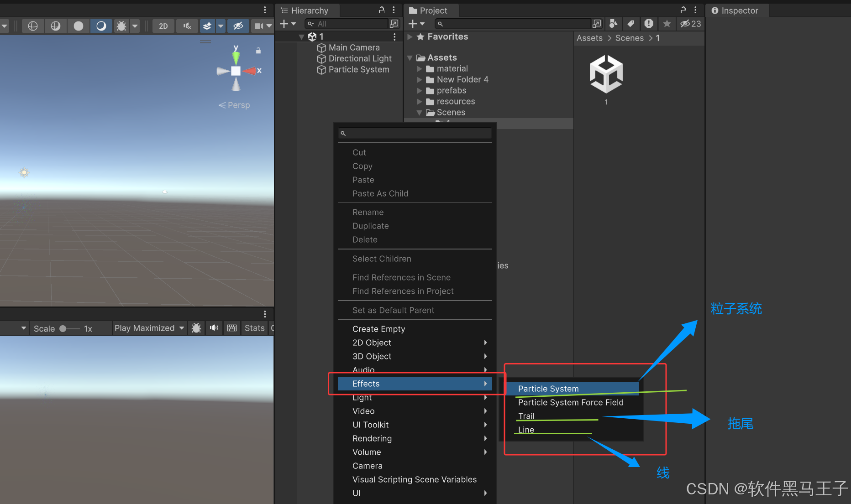Click the Scenes breadcrumb link
This screenshot has width=851, height=504.
point(630,38)
